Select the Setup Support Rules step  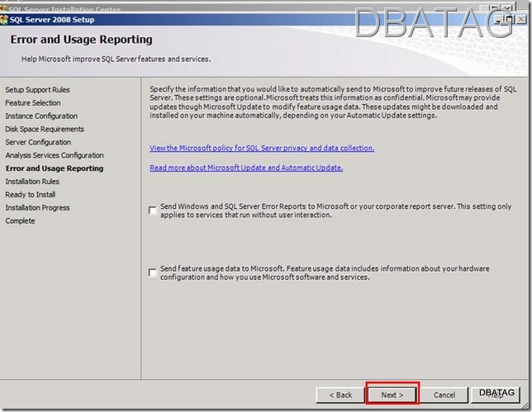[37, 90]
